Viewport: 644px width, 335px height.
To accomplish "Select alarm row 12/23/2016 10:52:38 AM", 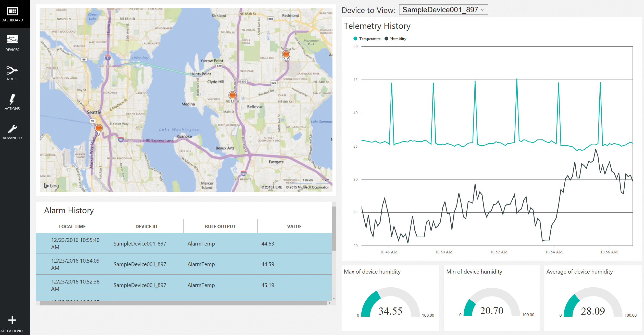I will click(184, 285).
